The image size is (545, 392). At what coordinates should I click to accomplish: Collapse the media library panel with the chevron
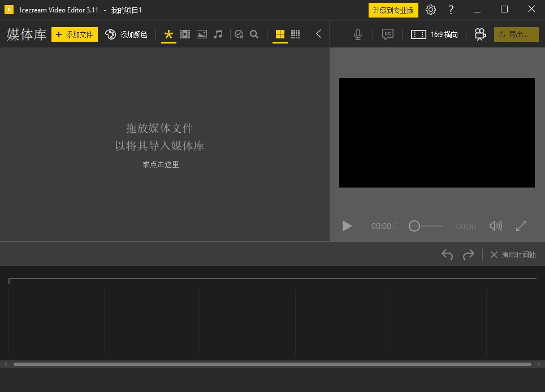pyautogui.click(x=318, y=33)
